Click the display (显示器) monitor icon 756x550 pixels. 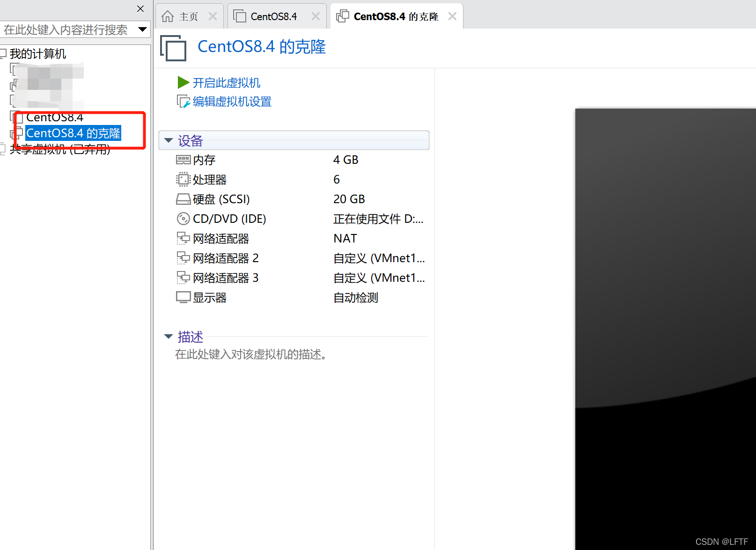[x=183, y=297]
